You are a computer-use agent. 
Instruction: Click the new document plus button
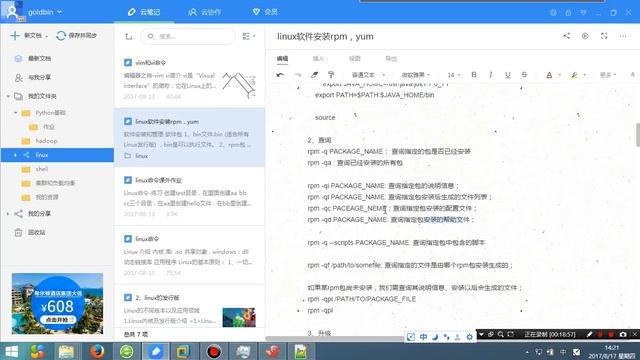(15, 36)
